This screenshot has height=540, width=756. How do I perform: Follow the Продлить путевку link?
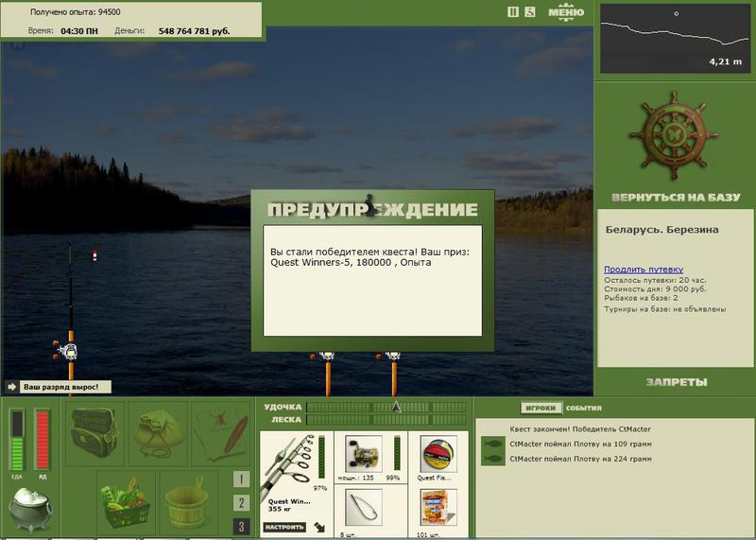[x=644, y=270]
